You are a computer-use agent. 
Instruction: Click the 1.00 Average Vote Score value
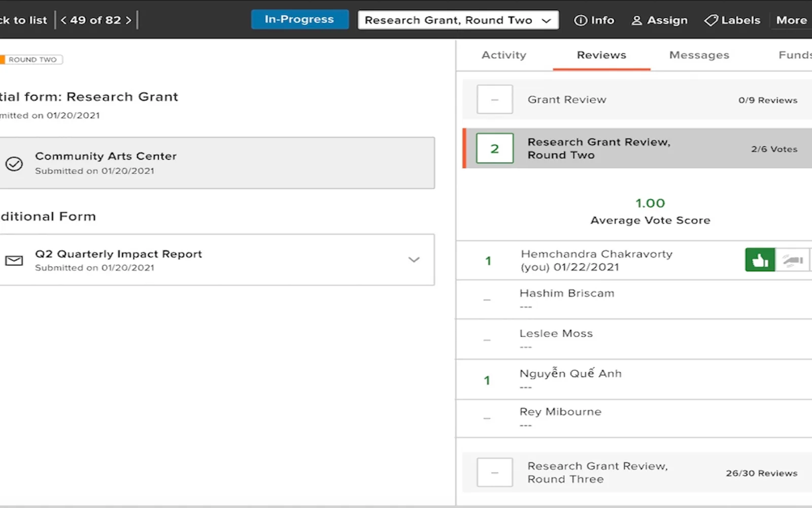click(x=650, y=203)
